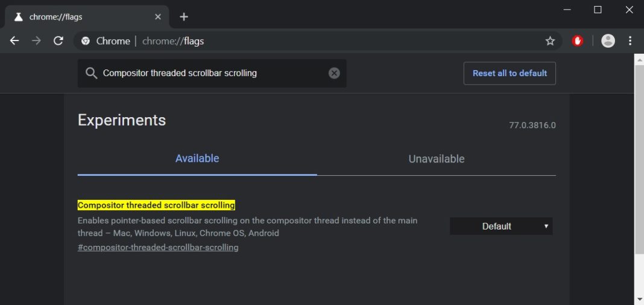Clear the flags search box text
The width and height of the screenshot is (644, 305).
pyautogui.click(x=334, y=73)
